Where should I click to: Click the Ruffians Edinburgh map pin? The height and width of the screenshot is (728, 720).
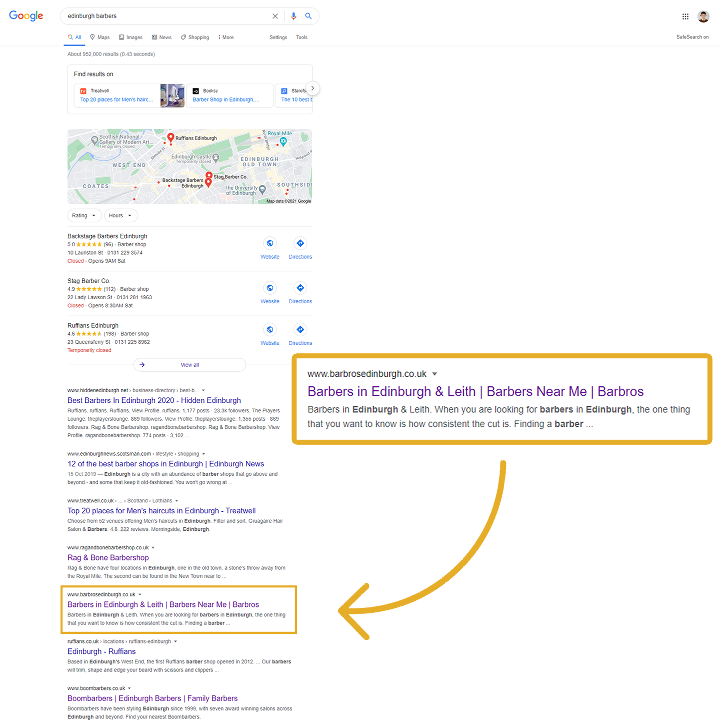(x=170, y=138)
